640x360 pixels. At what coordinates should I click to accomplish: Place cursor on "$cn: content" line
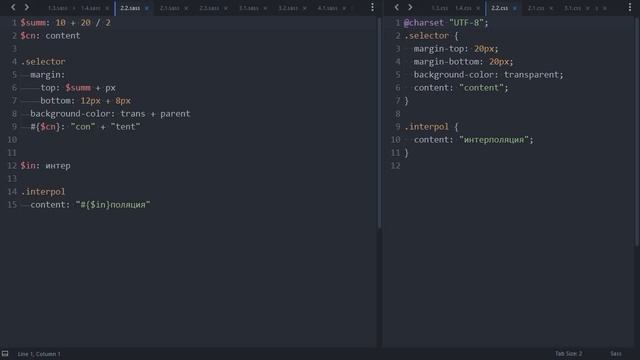pyautogui.click(x=50, y=36)
